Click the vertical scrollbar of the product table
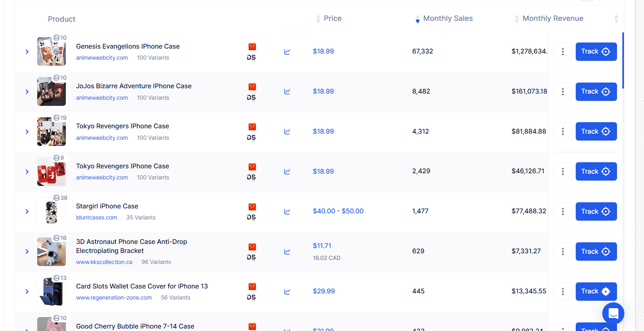The height and width of the screenshot is (331, 644). click(623, 60)
